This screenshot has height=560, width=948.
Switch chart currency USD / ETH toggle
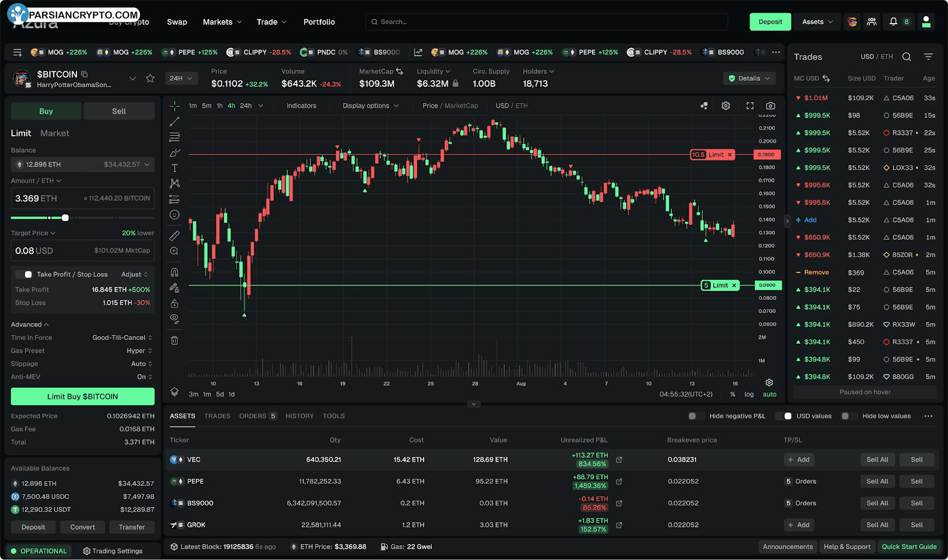click(511, 105)
